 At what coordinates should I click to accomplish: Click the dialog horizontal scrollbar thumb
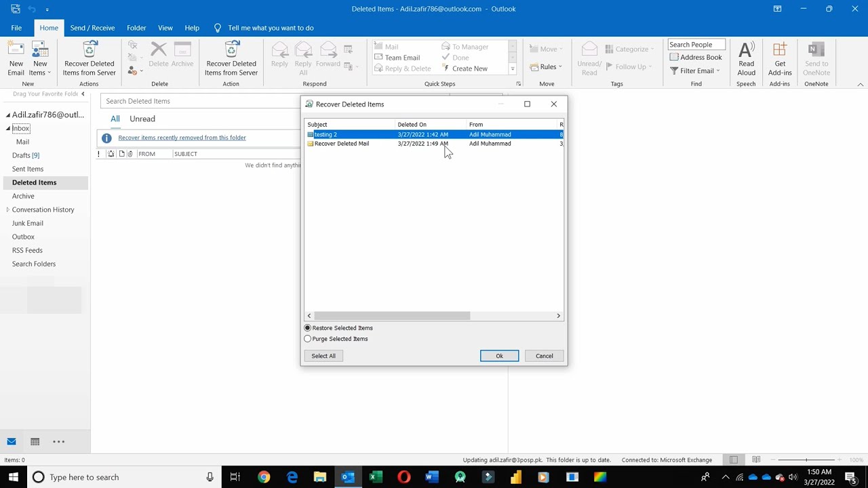392,316
